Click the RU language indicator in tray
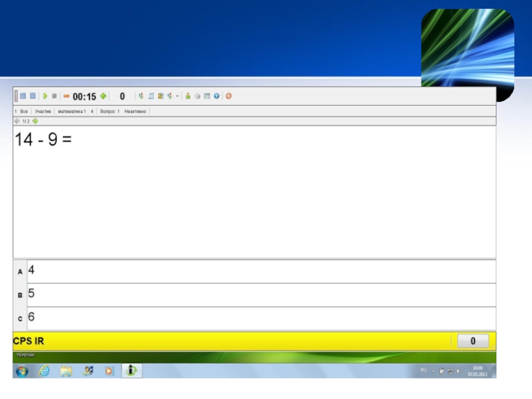 [x=424, y=370]
